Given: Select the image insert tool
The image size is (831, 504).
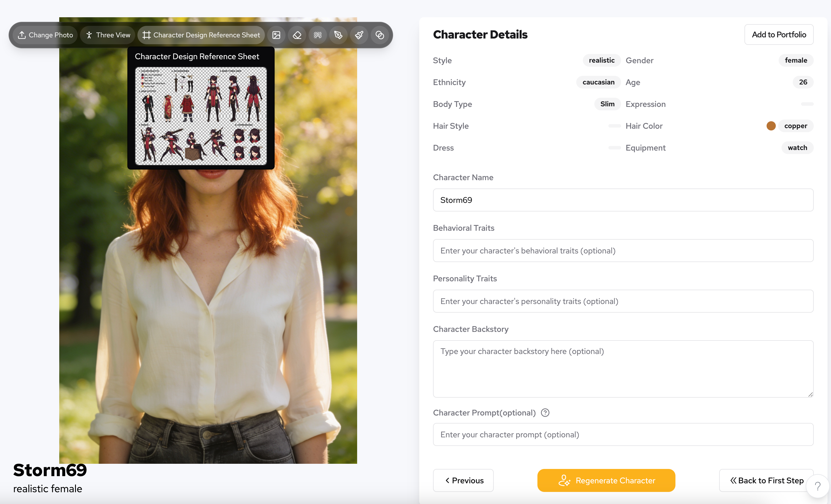Looking at the screenshot, I should pos(277,35).
